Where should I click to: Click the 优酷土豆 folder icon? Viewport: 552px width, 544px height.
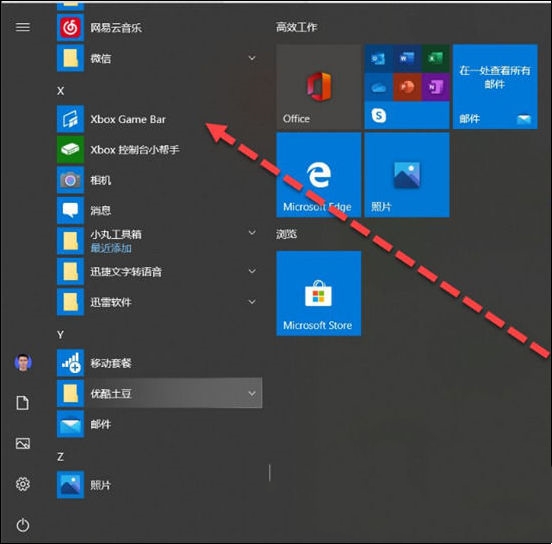tap(70, 393)
